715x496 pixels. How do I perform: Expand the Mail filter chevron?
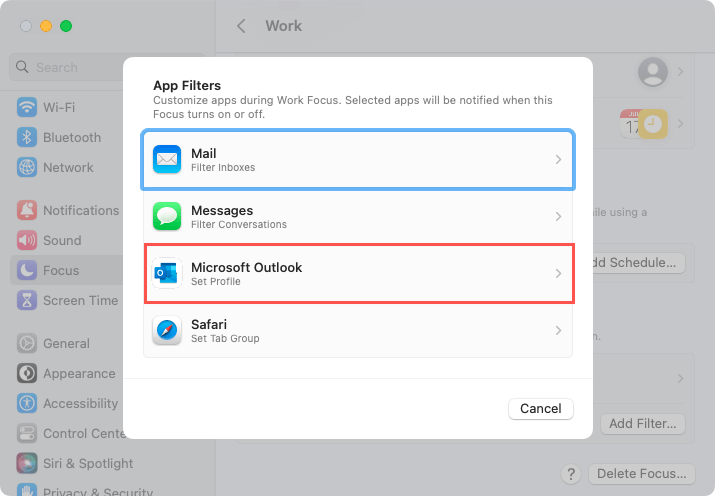(x=558, y=159)
